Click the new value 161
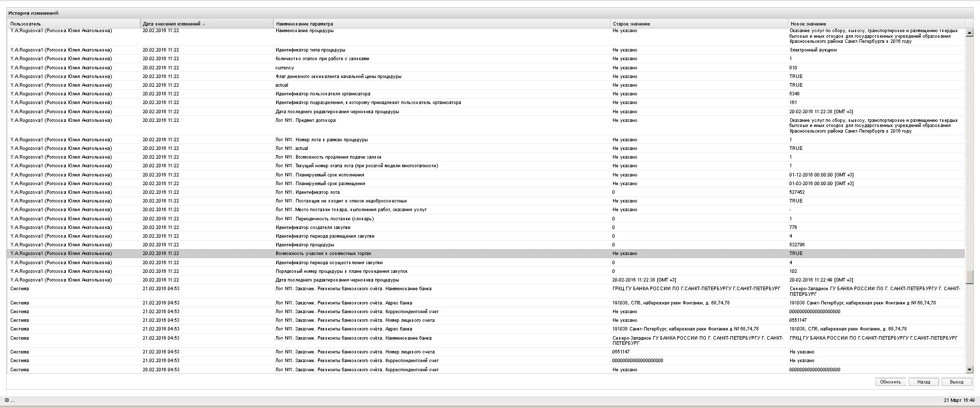The image size is (980, 408). pos(793,103)
